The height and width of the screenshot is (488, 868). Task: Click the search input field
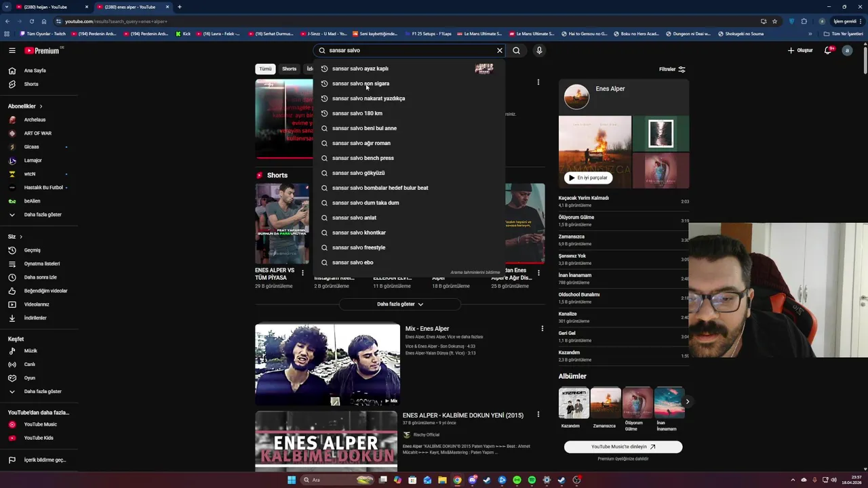[x=410, y=50]
